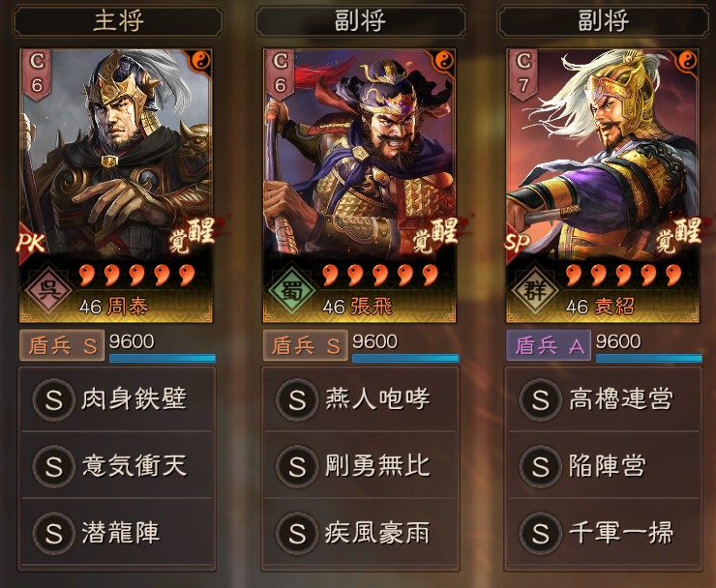Open the 肉身鉄壁 skill
The image size is (716, 588).
click(x=117, y=399)
